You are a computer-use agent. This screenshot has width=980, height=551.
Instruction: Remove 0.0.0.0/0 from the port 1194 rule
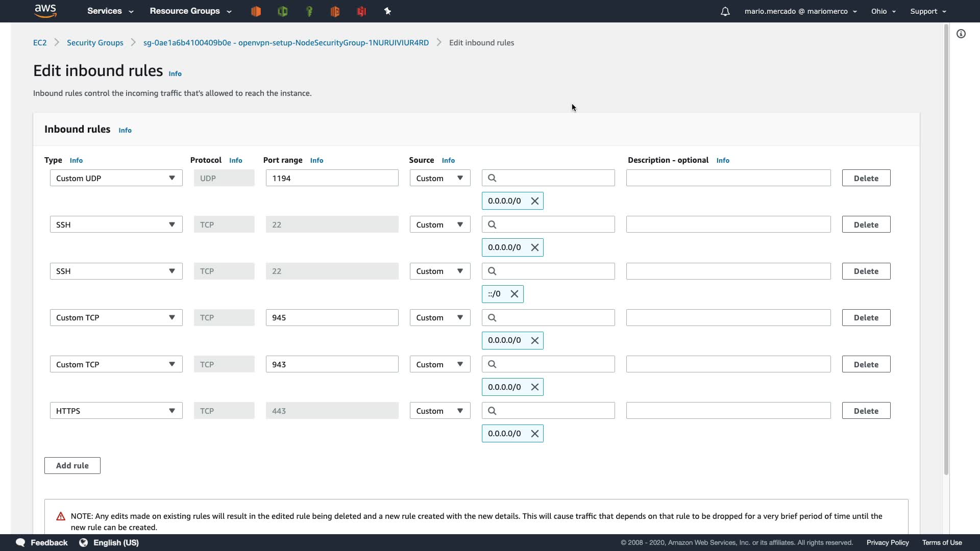click(x=535, y=201)
